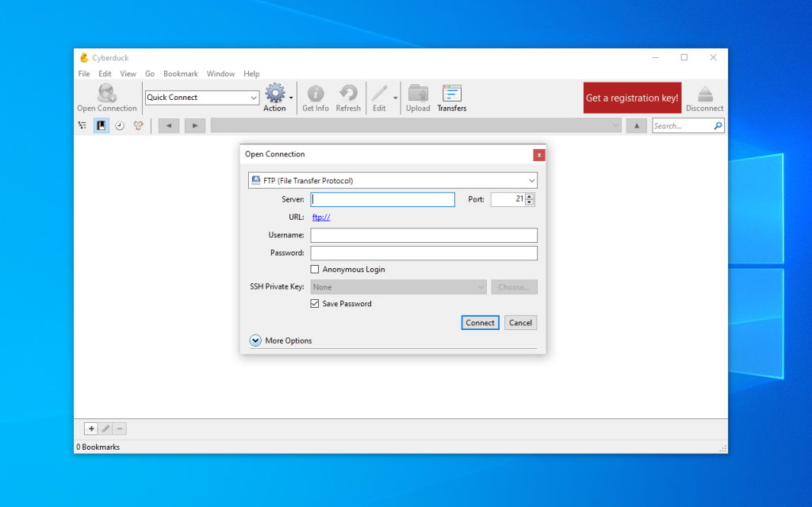The width and height of the screenshot is (812, 507).
Task: Click the Upload toolbar icon
Action: pos(418,94)
